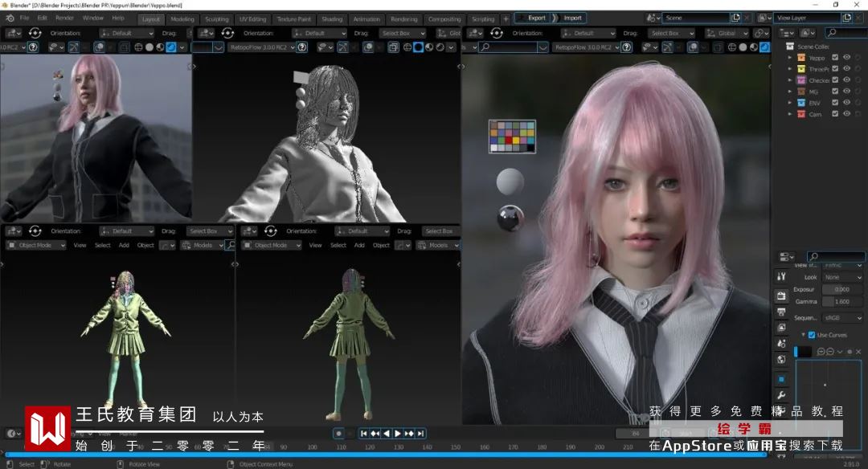This screenshot has height=469, width=868.
Task: Click Cam collection icon in outliner
Action: pyautogui.click(x=801, y=114)
